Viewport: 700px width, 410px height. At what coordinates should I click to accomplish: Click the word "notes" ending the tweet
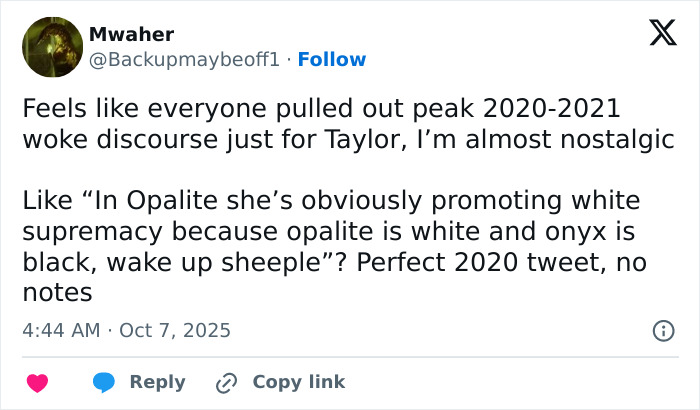pos(57,294)
